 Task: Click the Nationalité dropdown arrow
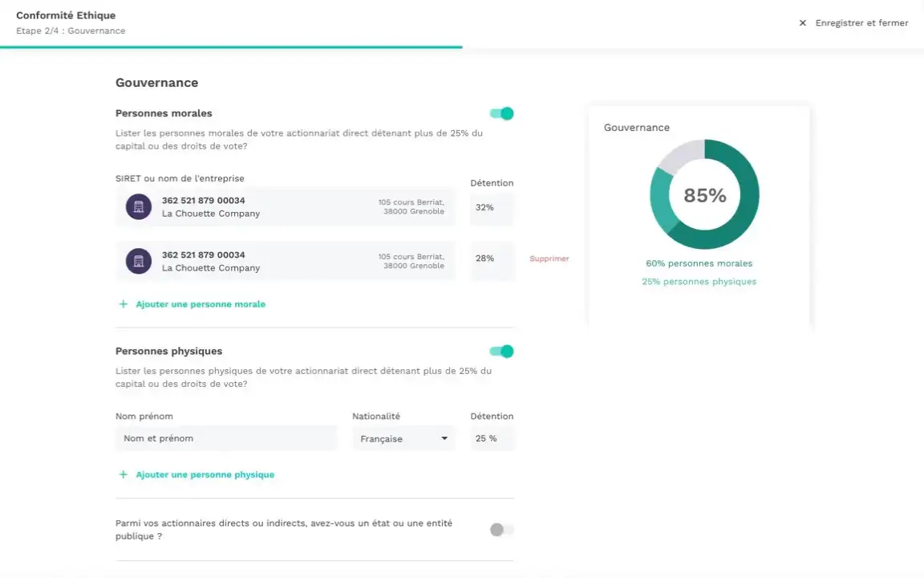pos(444,439)
